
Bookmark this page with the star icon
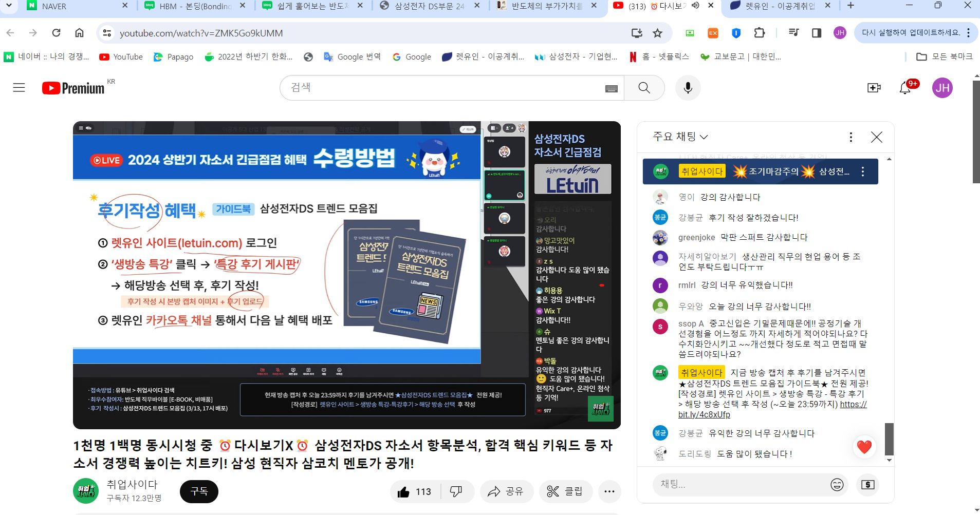657,33
